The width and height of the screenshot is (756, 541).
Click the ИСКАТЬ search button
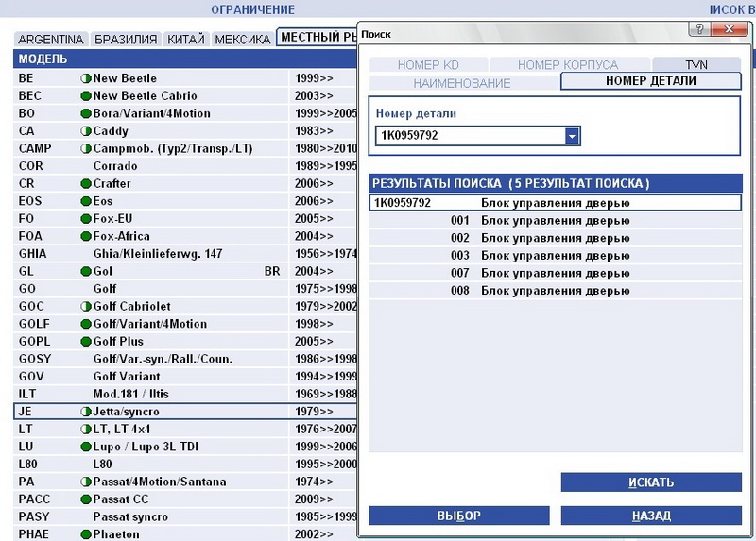[651, 482]
